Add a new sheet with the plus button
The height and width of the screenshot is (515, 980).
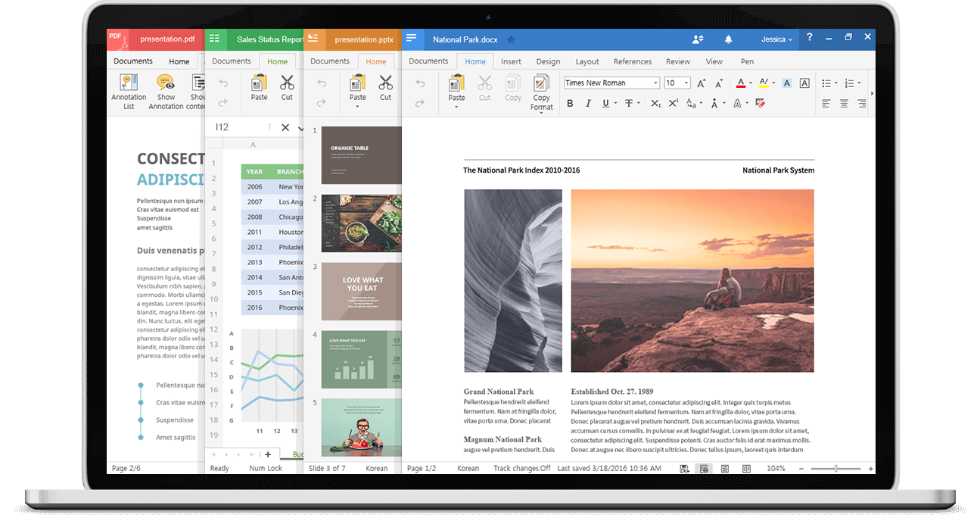point(268,454)
